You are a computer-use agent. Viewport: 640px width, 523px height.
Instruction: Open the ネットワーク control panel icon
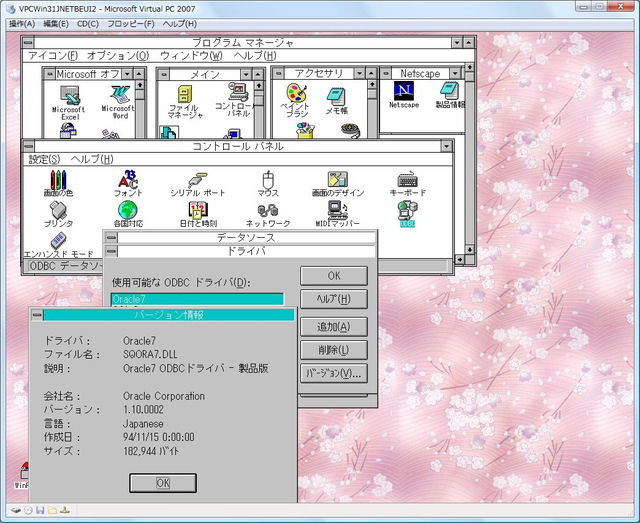click(268, 216)
